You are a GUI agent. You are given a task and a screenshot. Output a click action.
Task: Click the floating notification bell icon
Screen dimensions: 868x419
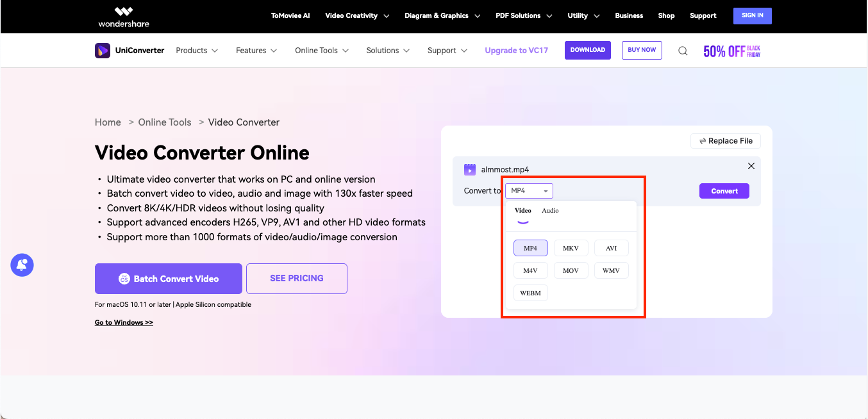[x=22, y=265]
